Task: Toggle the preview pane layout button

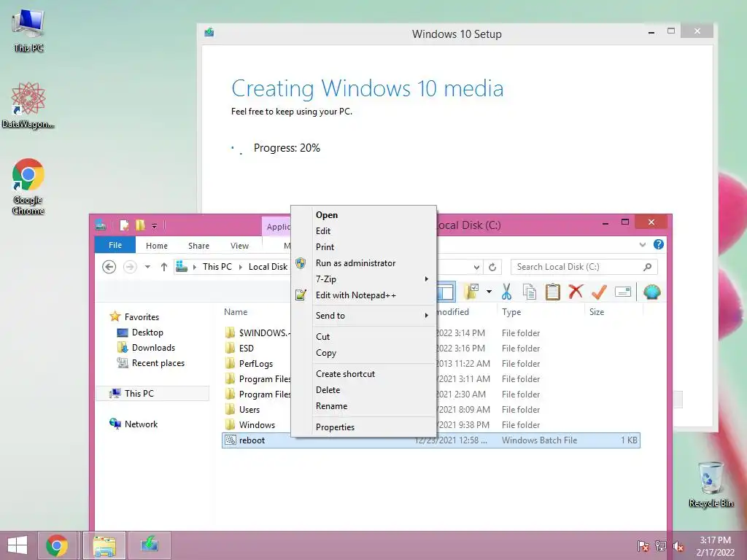Action: (446, 292)
